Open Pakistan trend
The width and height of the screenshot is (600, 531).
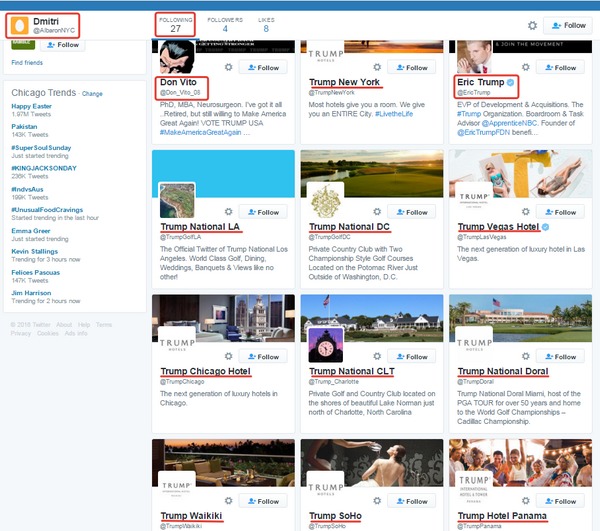[24, 126]
